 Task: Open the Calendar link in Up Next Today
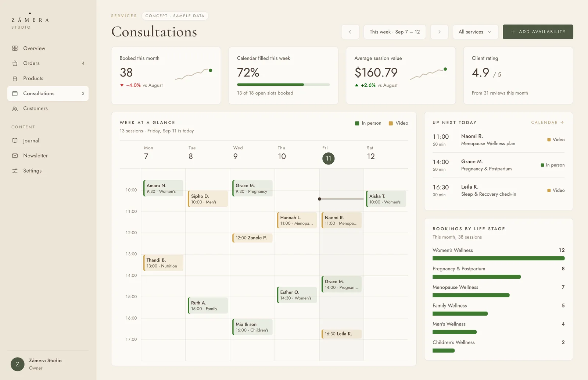coord(548,122)
